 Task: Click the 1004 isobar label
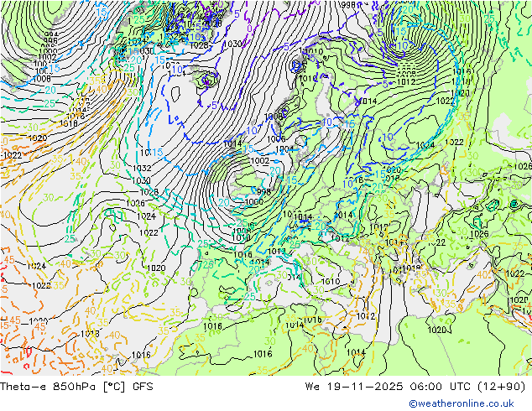(x=284, y=149)
